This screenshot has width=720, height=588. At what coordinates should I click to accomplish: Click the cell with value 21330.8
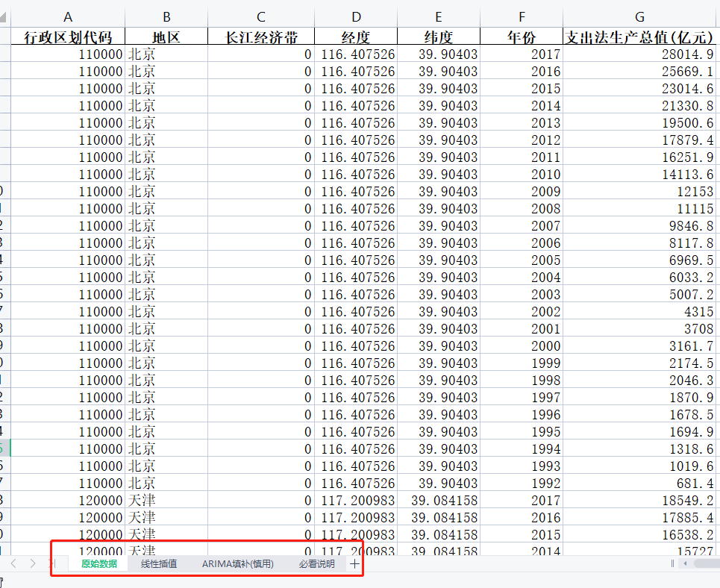639,106
